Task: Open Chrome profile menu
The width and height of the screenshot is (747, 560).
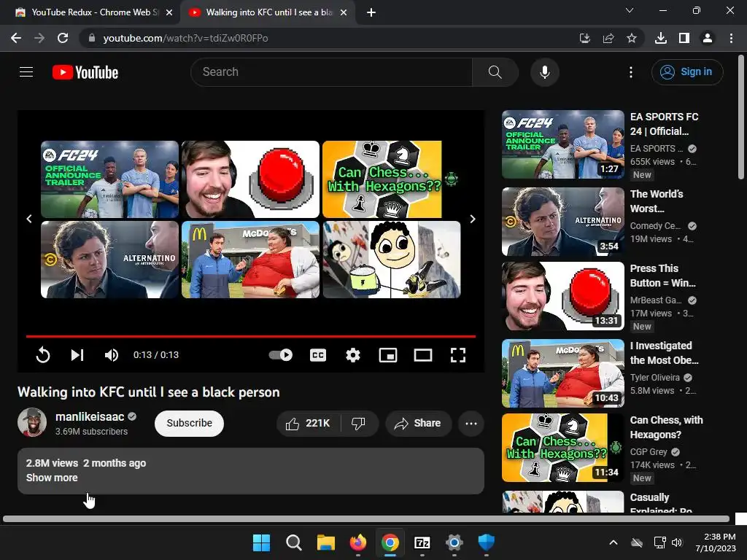Action: (708, 38)
